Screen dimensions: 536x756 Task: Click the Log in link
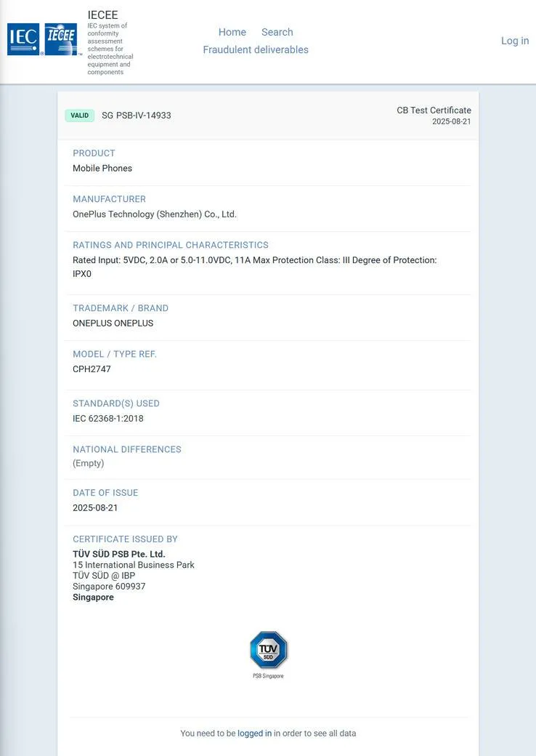click(515, 41)
